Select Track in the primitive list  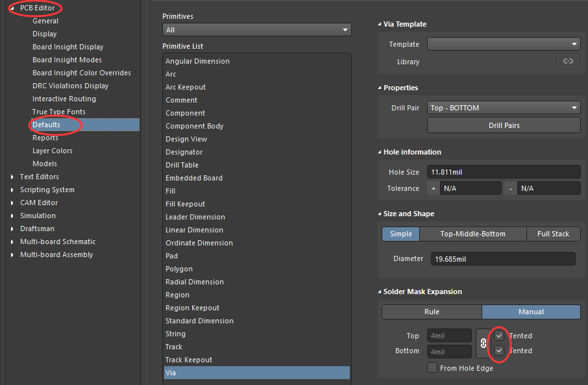pos(257,347)
